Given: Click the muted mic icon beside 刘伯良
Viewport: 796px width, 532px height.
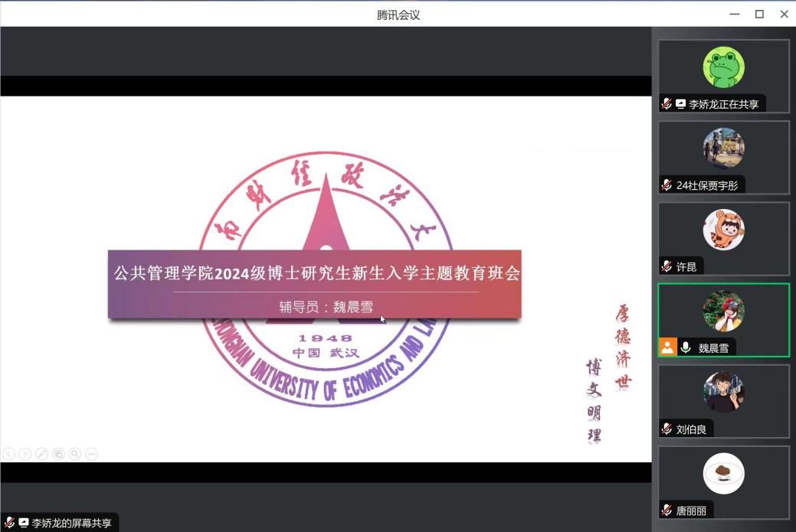Looking at the screenshot, I should pyautogui.click(x=667, y=429).
